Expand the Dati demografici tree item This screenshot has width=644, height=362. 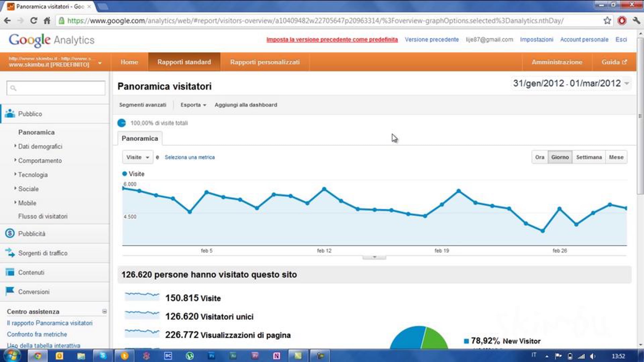15,146
